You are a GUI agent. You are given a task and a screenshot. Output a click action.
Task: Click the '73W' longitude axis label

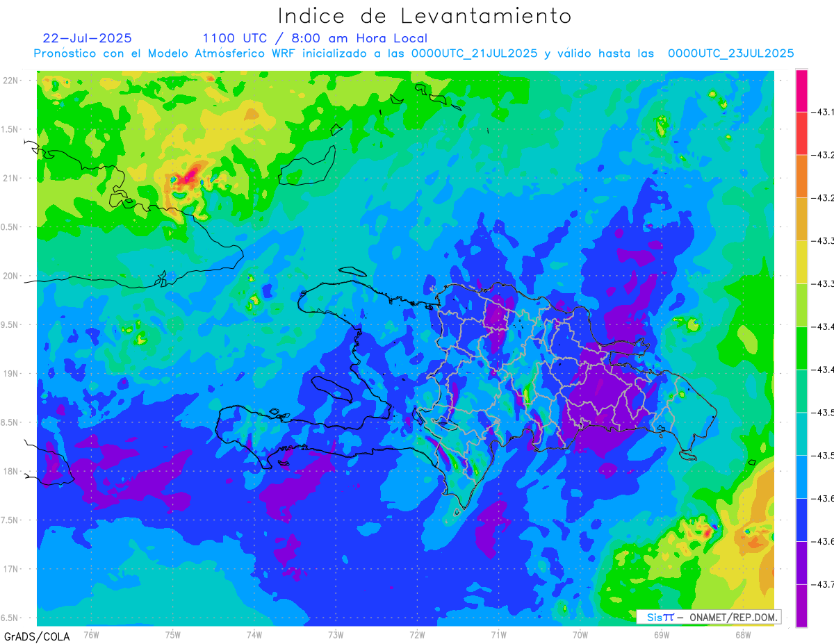[336, 634]
